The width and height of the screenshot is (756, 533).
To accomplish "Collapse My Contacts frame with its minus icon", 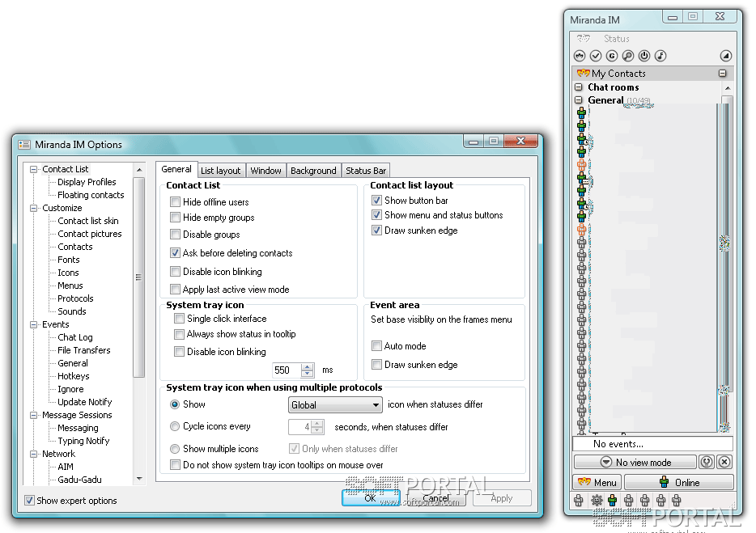I will (722, 74).
